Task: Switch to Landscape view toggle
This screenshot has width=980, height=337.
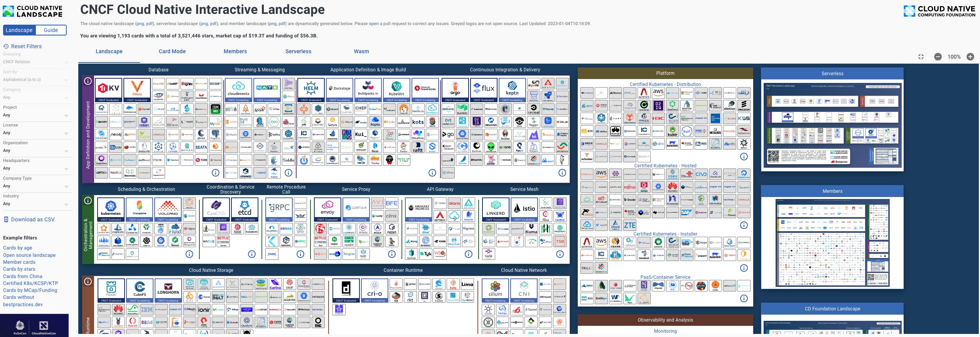Action: click(19, 30)
